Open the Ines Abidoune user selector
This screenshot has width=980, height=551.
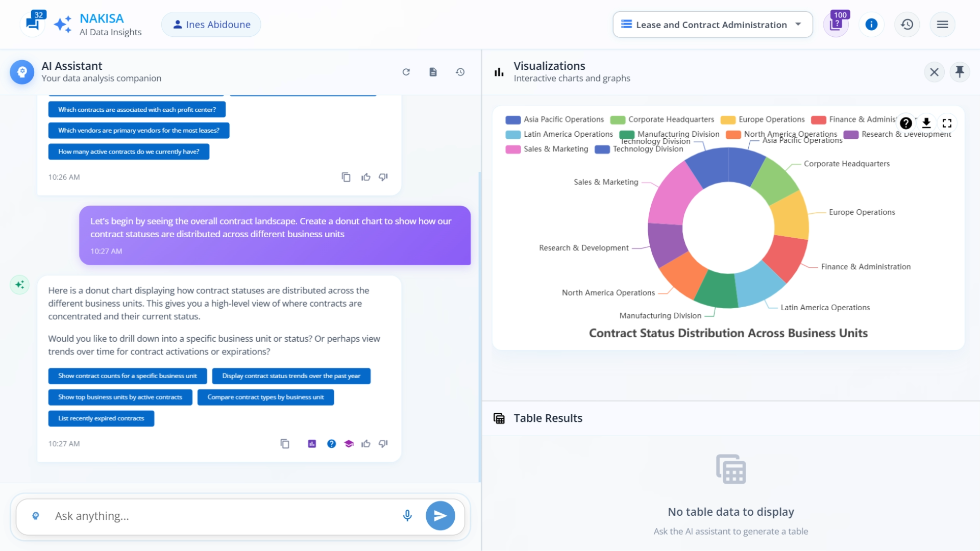click(211, 24)
